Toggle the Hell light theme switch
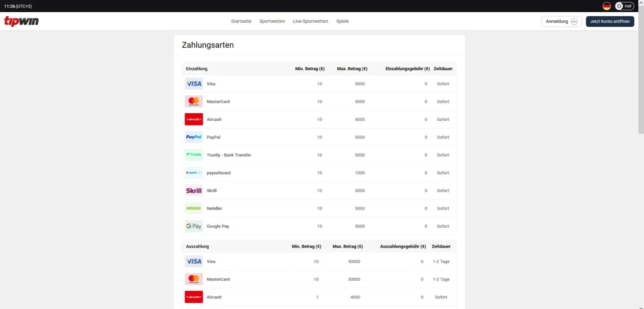 (x=624, y=6)
